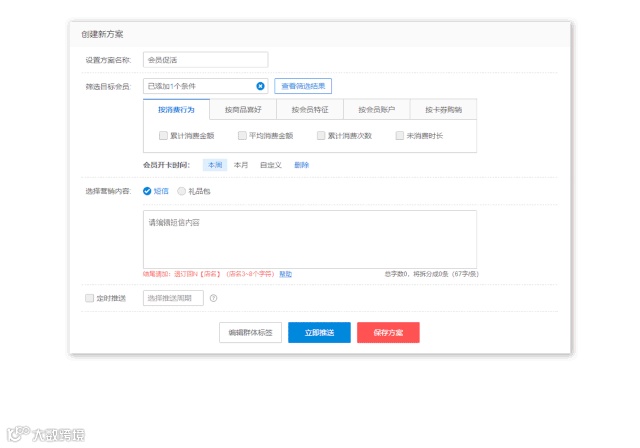Check the 累计消费次数 checkbox

click(x=321, y=135)
